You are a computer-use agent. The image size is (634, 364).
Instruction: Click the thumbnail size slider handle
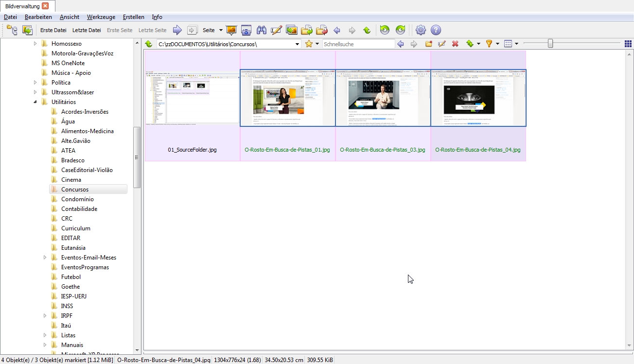pyautogui.click(x=550, y=44)
